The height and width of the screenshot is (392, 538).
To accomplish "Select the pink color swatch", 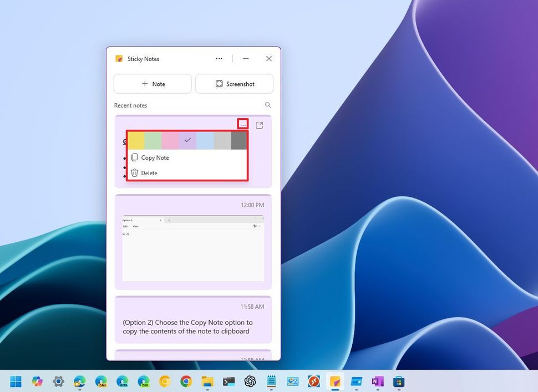I will tap(170, 140).
